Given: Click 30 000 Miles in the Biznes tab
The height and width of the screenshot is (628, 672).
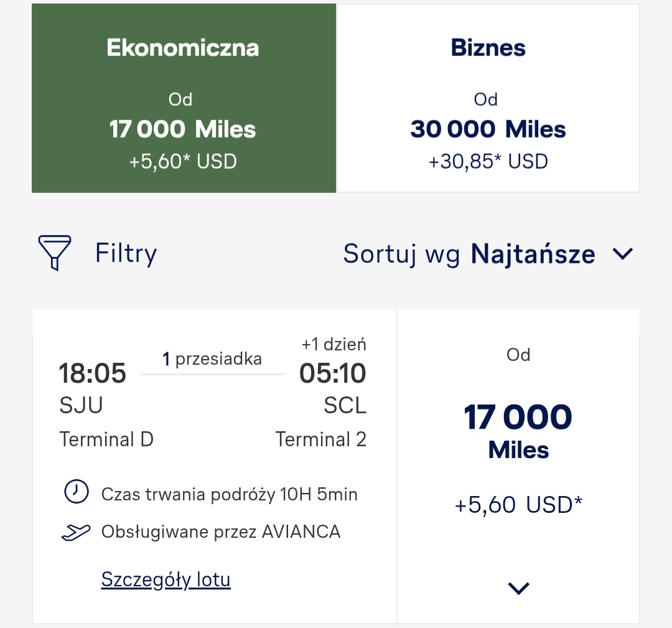Looking at the screenshot, I should coord(488,129).
